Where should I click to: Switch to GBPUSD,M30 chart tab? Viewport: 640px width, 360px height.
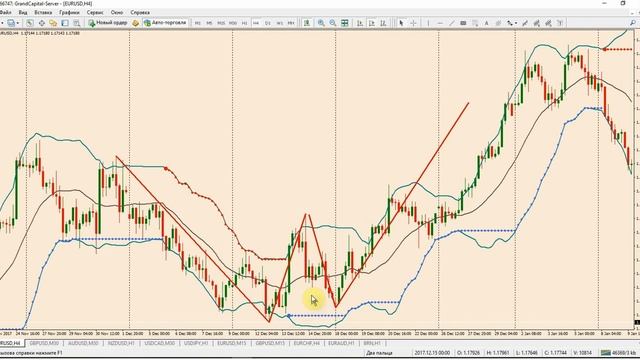44,343
